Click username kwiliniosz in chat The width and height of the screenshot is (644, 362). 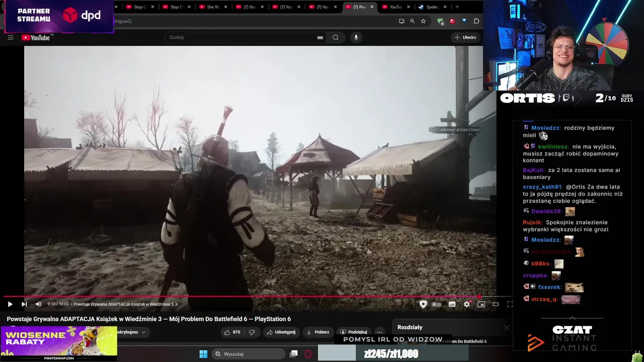pyautogui.click(x=553, y=147)
